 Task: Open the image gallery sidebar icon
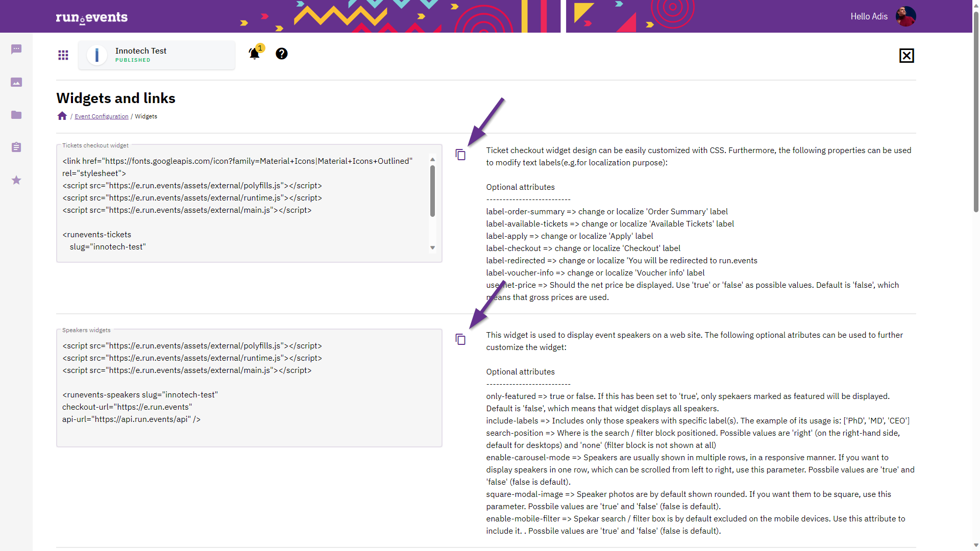point(16,82)
